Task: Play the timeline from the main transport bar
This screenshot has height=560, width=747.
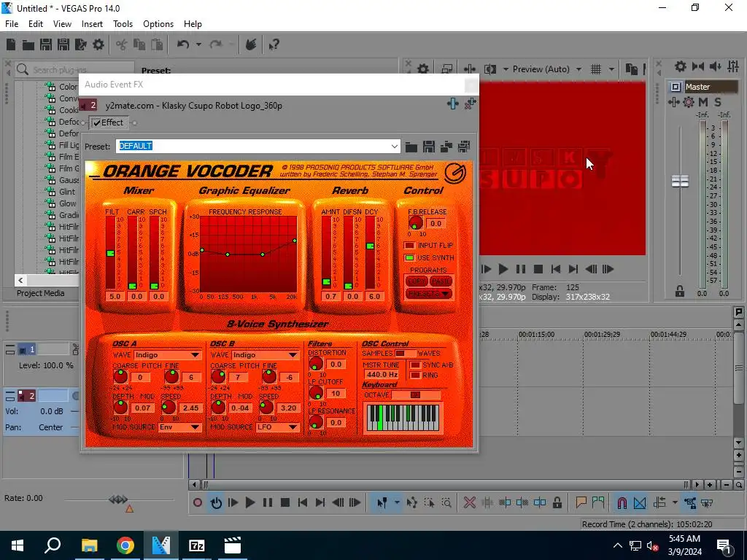Action: 250,502
